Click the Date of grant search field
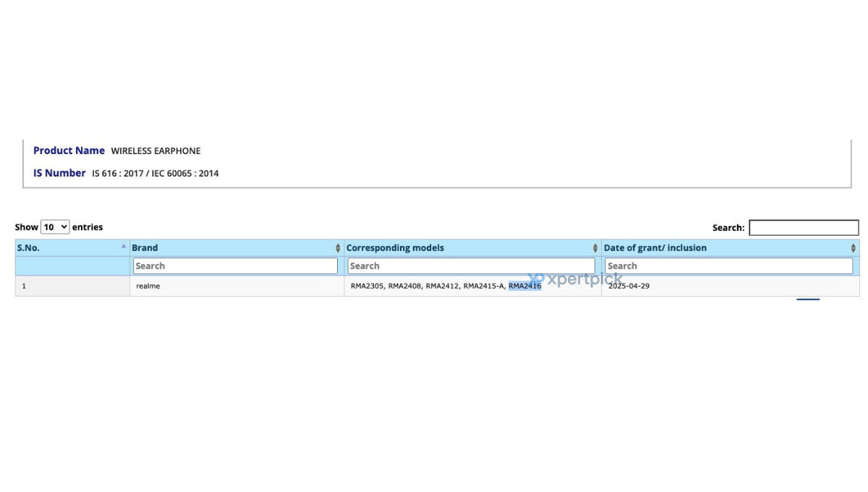This screenshot has height=492, width=868. [729, 266]
